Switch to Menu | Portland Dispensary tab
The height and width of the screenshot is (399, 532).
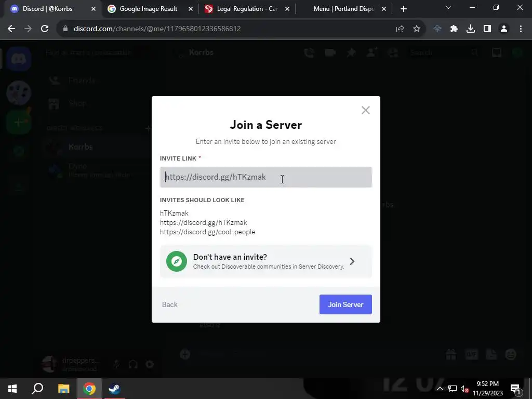point(344,9)
